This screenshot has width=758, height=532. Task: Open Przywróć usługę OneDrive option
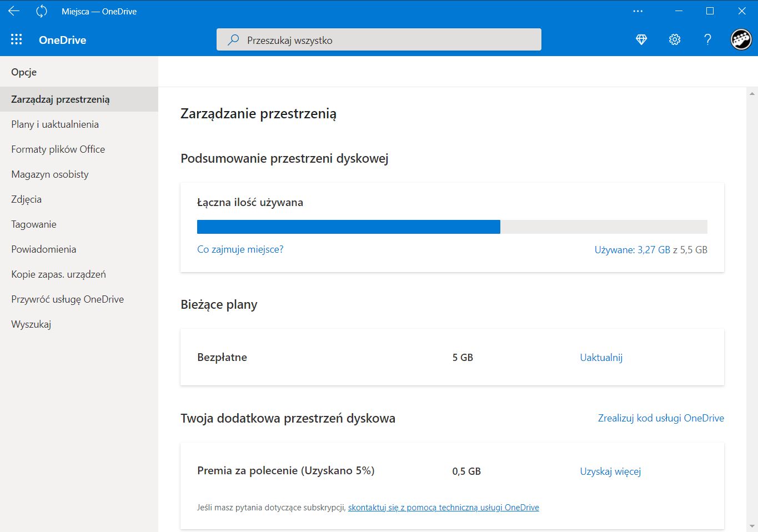pyautogui.click(x=67, y=299)
